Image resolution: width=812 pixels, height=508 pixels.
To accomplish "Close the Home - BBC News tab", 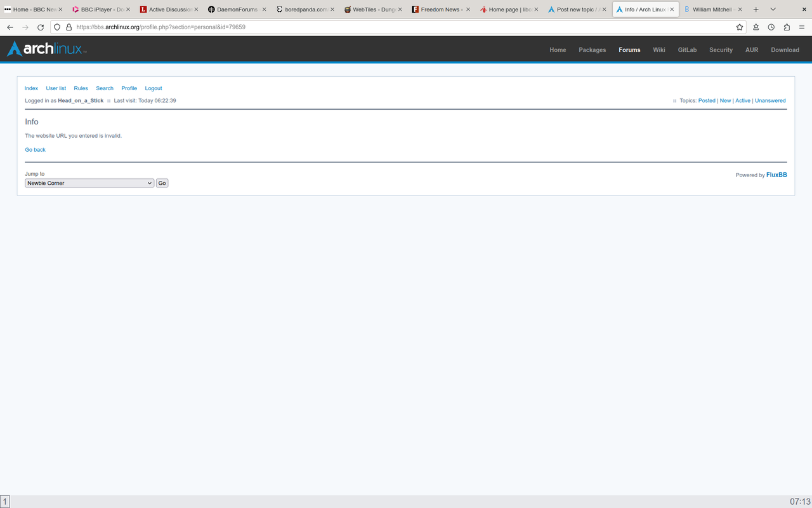I will 60,10.
